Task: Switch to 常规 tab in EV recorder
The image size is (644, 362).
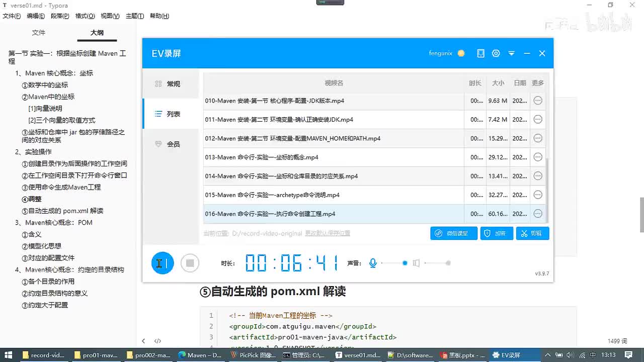Action: (171, 84)
